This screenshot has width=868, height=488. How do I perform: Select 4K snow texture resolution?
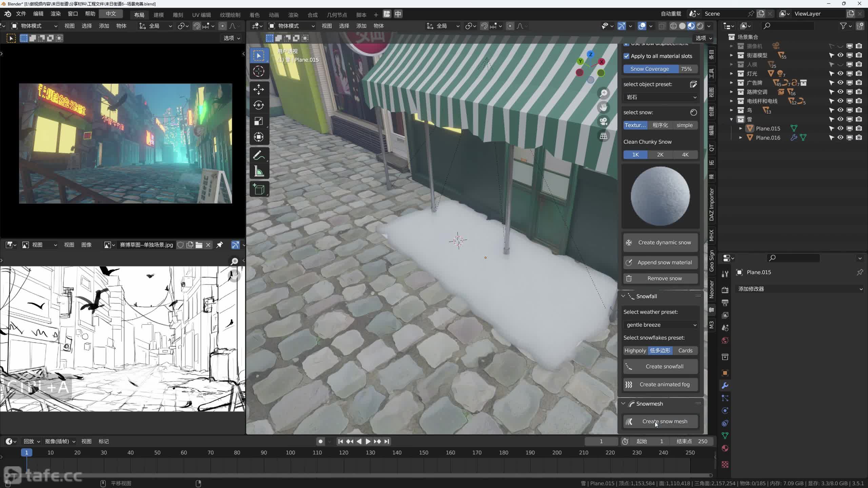685,155
